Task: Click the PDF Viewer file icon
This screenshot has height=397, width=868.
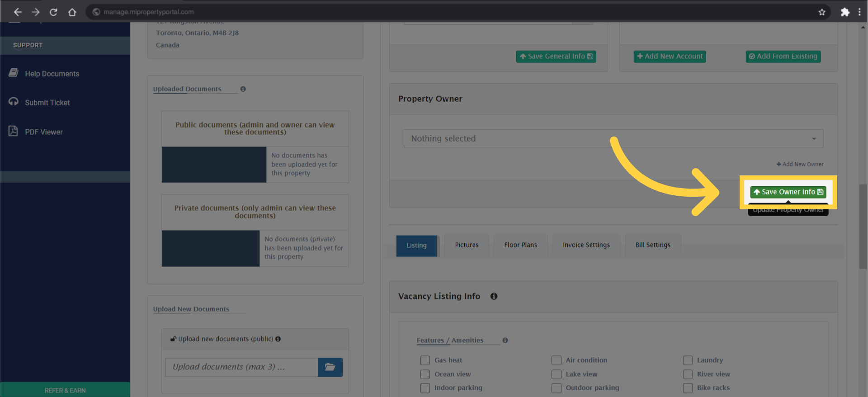Action: [13, 131]
